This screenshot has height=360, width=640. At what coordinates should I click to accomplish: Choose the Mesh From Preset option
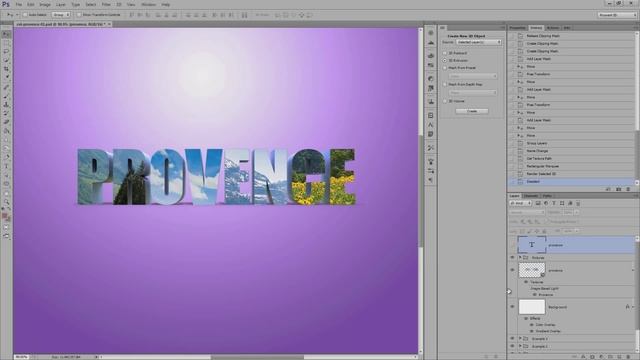[445, 68]
